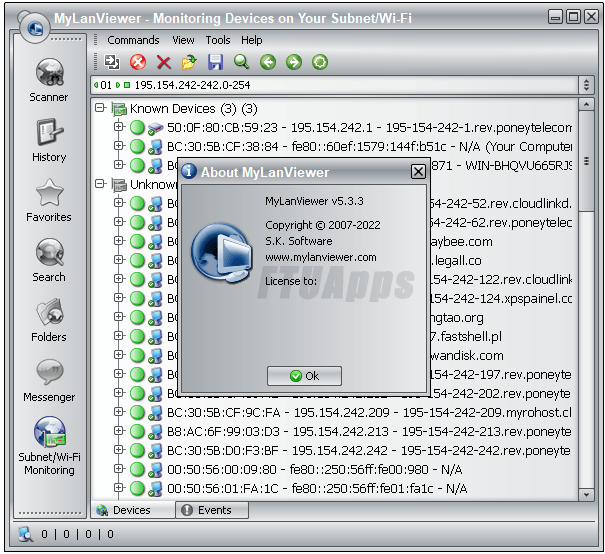605x554 pixels.
Task: Expand the BC:30:5B:CF:38:84 device node
Action: 118,145
